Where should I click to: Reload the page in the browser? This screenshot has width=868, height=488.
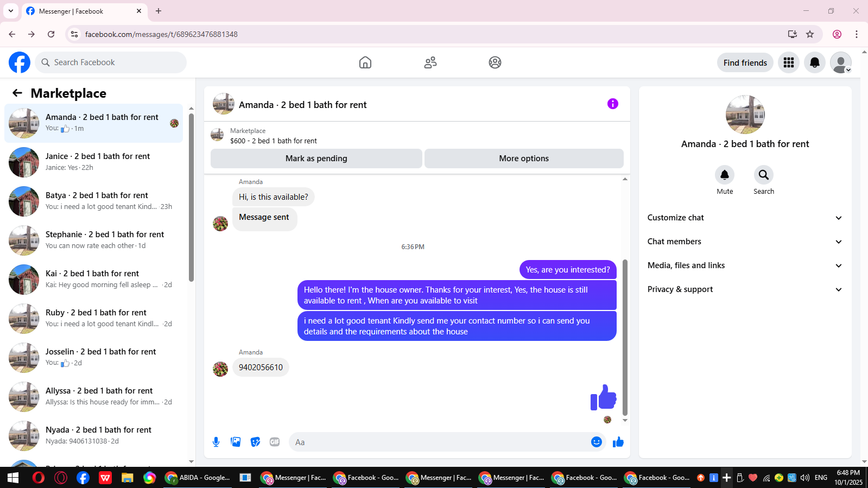click(x=51, y=34)
